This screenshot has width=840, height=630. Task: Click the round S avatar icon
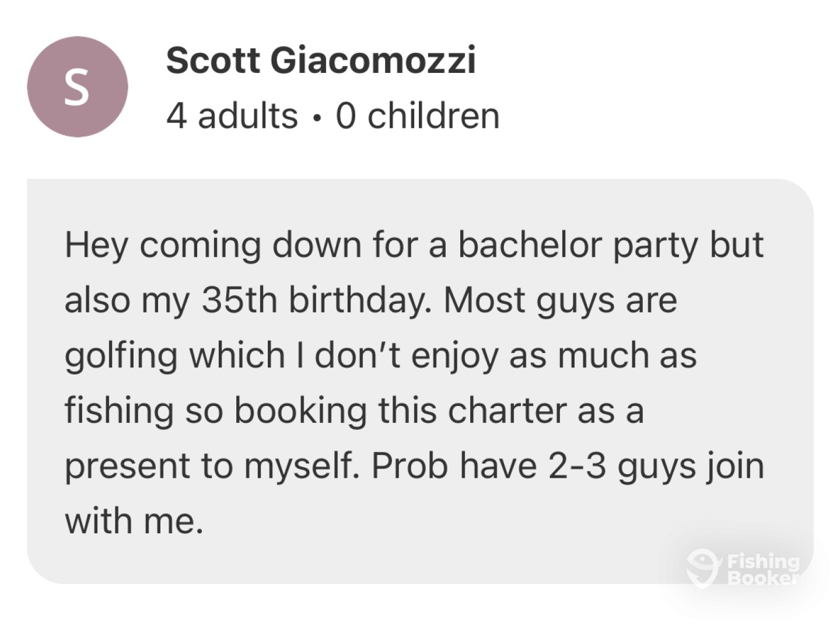click(x=77, y=87)
